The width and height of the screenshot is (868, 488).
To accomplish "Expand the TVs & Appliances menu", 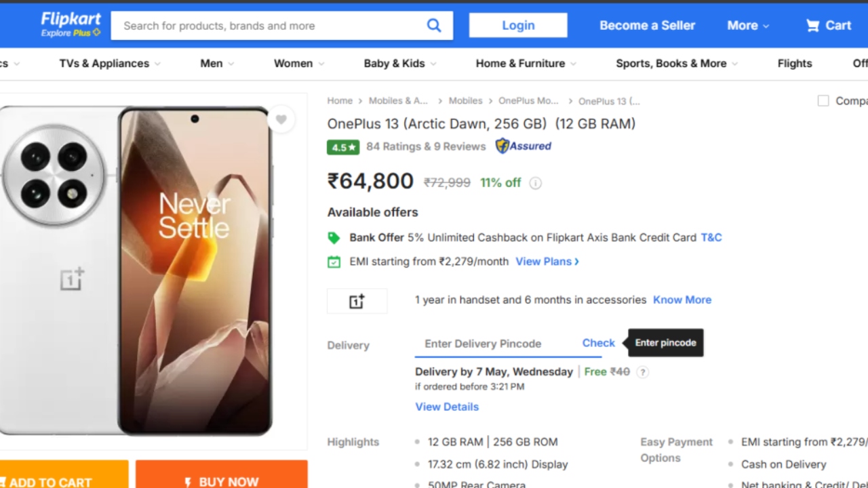I will [x=110, y=64].
